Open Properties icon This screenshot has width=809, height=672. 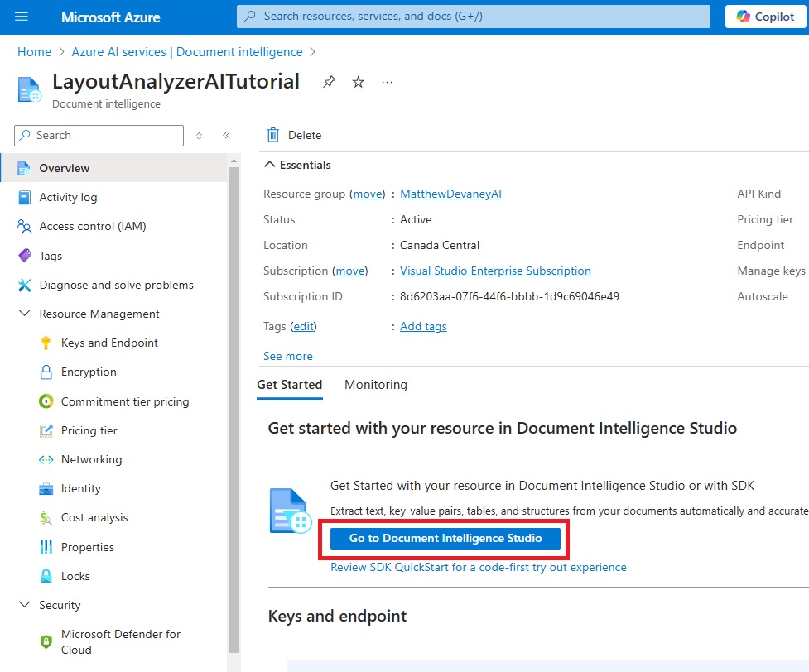(x=46, y=547)
